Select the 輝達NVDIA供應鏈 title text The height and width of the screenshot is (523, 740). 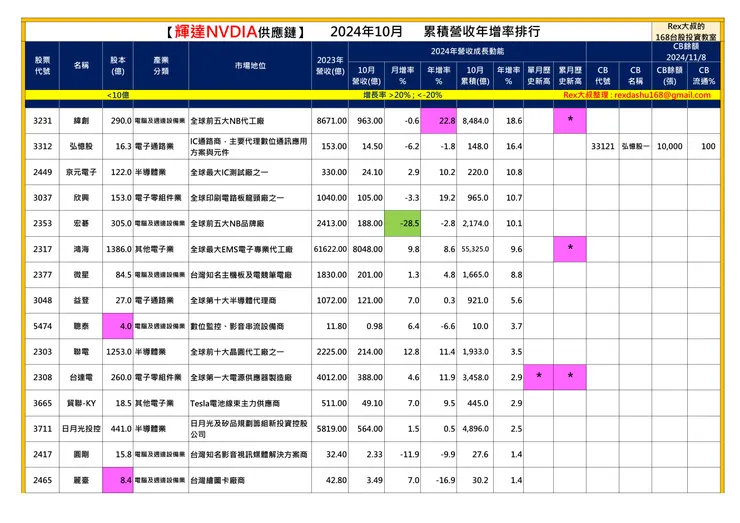coord(235,32)
